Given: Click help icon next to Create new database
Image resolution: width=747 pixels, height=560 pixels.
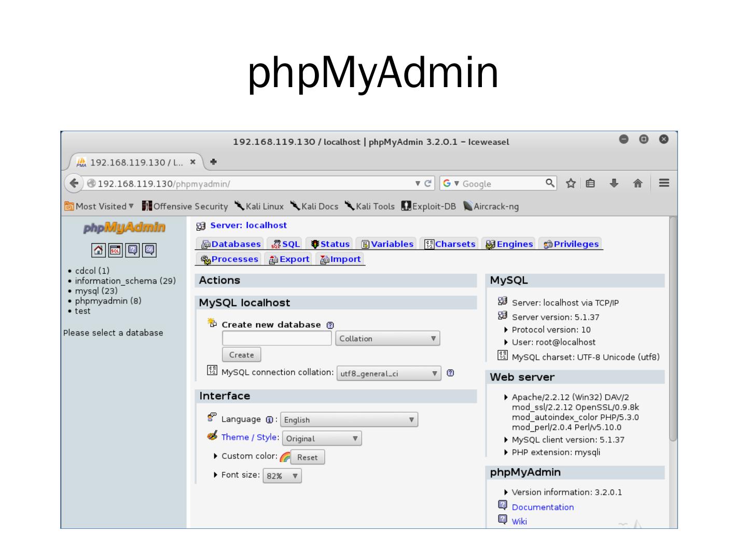Looking at the screenshot, I should (330, 325).
